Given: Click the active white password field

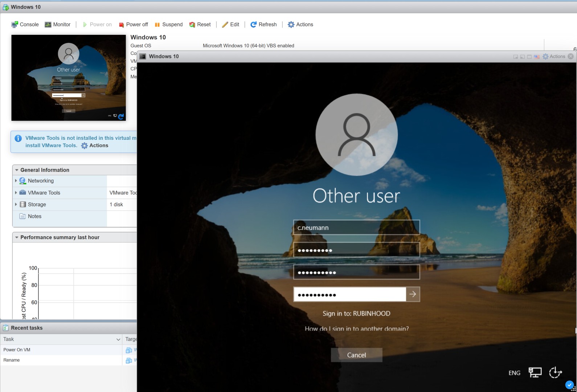Looking at the screenshot, I should pos(350,294).
